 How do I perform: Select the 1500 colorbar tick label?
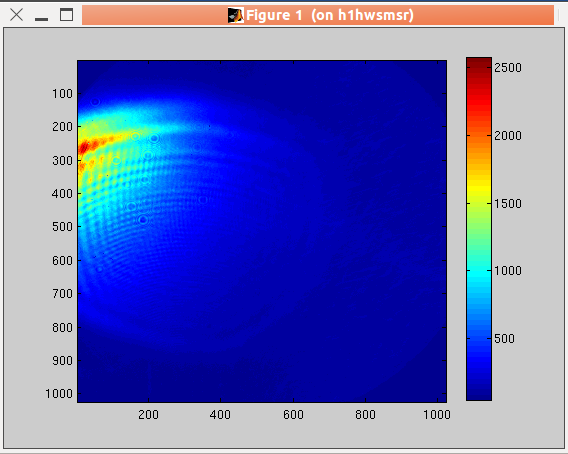[508, 204]
